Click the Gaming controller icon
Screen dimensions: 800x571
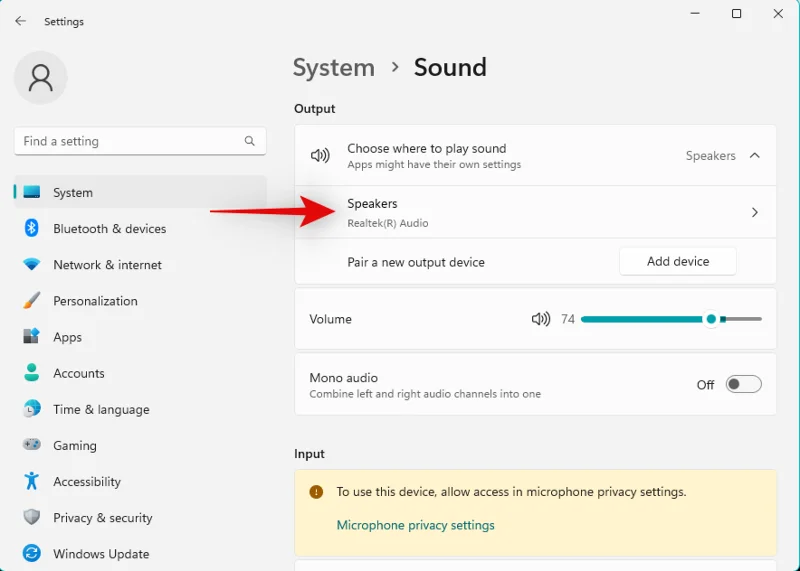click(32, 445)
